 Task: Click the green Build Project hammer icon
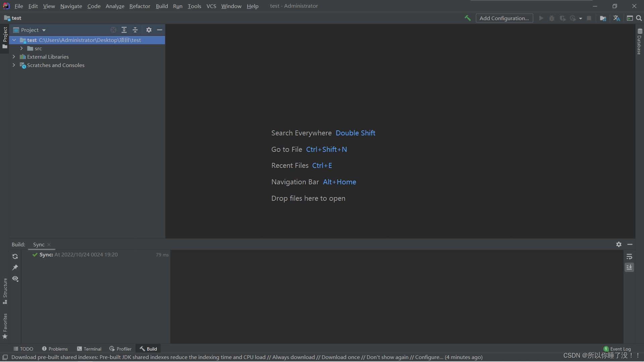coord(467,18)
